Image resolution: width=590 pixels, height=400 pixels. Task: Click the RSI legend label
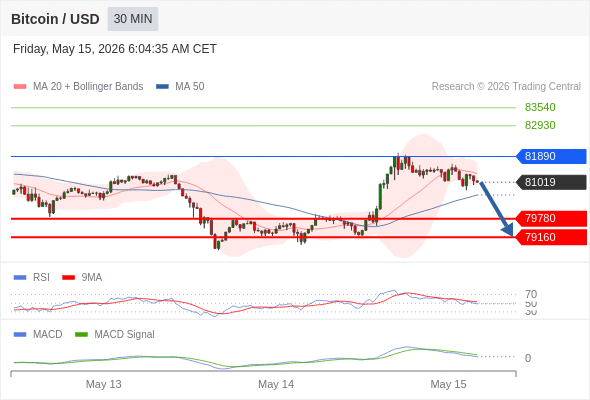click(41, 278)
